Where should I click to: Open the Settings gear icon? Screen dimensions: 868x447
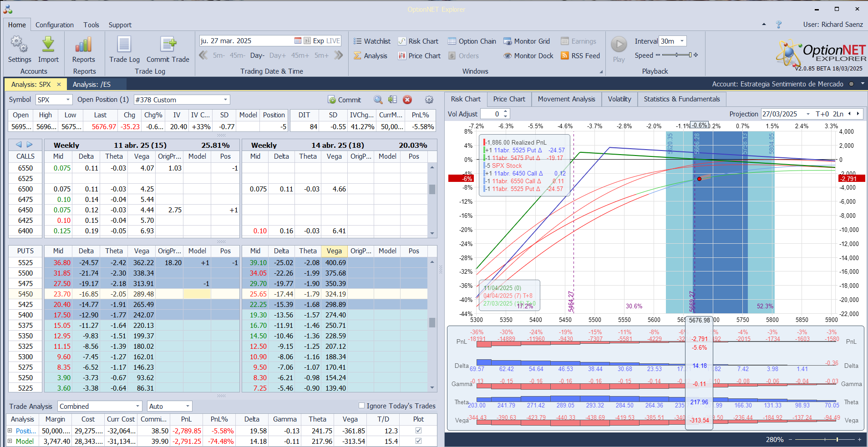pos(19,45)
